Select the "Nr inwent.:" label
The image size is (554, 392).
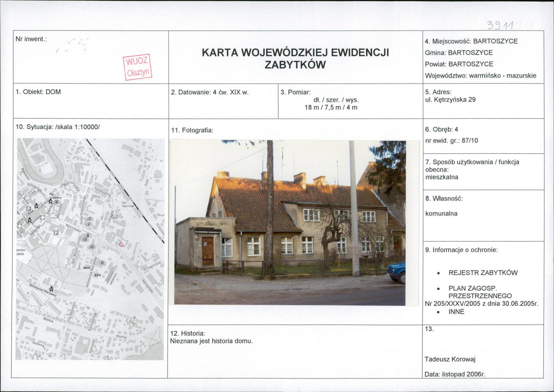31,39
